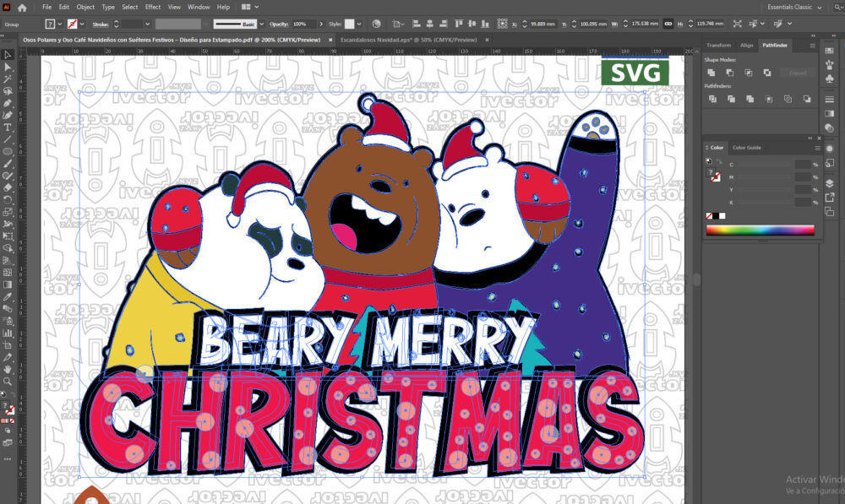Click the Crop pathfinder
The height and width of the screenshot is (504, 845).
coord(769,99)
